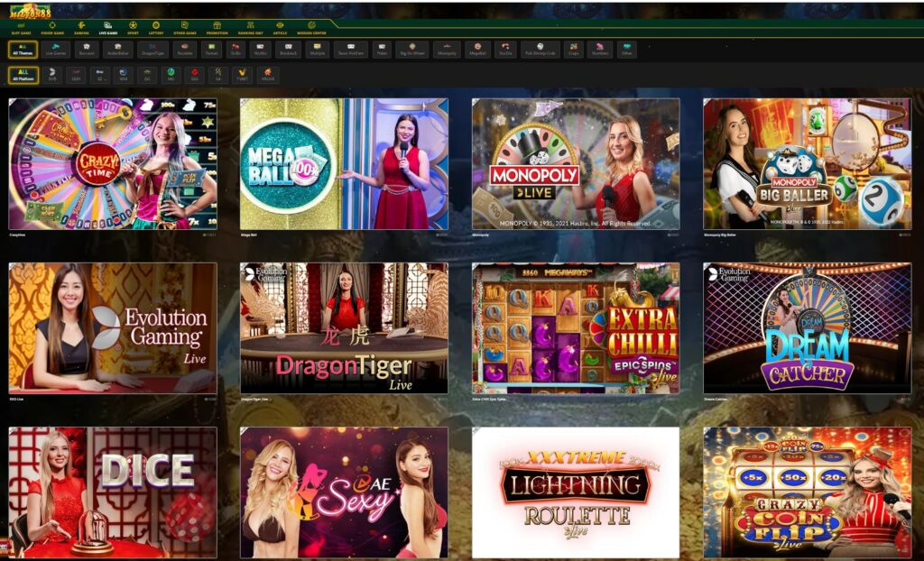Choose the DG platform filter
This screenshot has height=561, width=924.
[147, 75]
